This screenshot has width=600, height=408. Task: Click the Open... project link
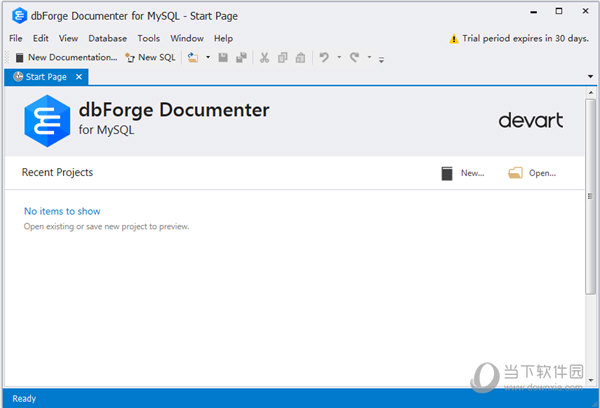pyautogui.click(x=532, y=173)
